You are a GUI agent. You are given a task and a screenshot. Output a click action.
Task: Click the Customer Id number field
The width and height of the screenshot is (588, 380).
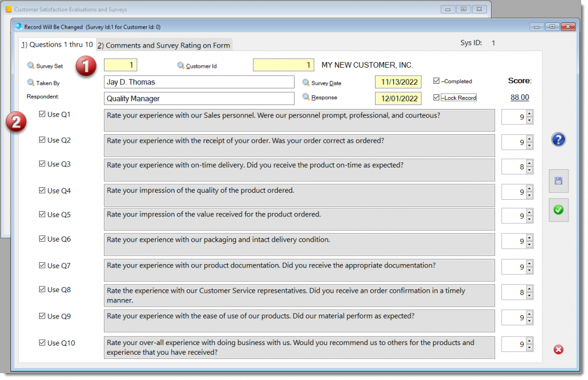[284, 65]
